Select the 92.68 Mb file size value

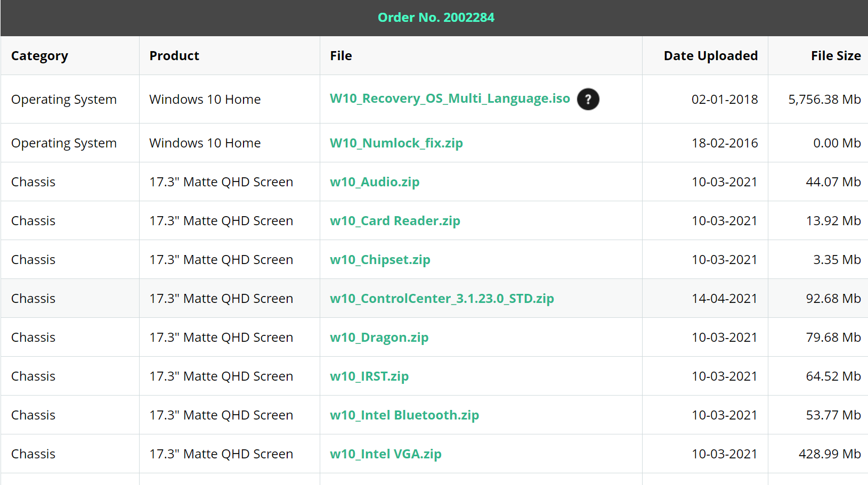(x=833, y=299)
